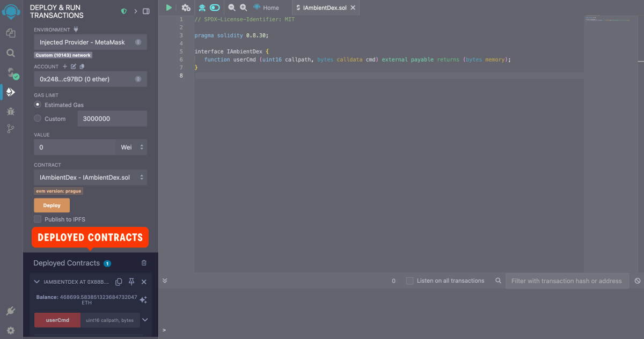
Task: Remove the IAMBIENTDEX deployed contract with X
Action: point(144,282)
